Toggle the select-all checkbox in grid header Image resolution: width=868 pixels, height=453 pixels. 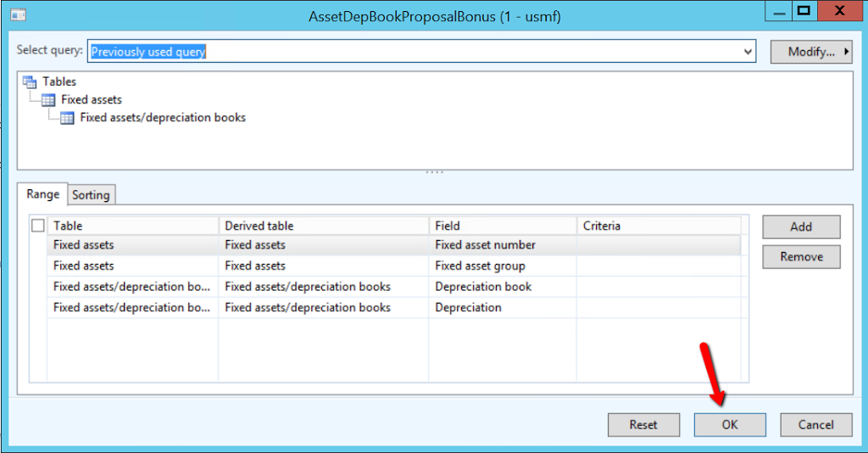pyautogui.click(x=37, y=226)
